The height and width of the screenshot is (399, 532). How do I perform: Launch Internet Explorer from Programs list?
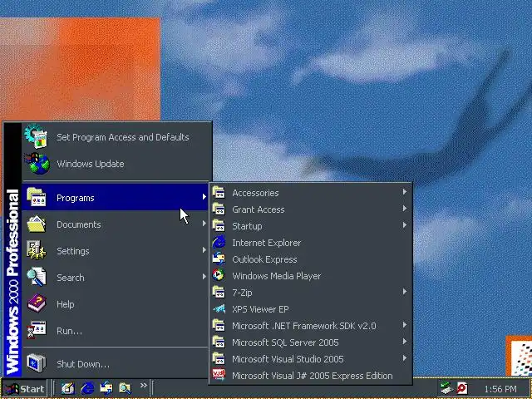pos(310,243)
